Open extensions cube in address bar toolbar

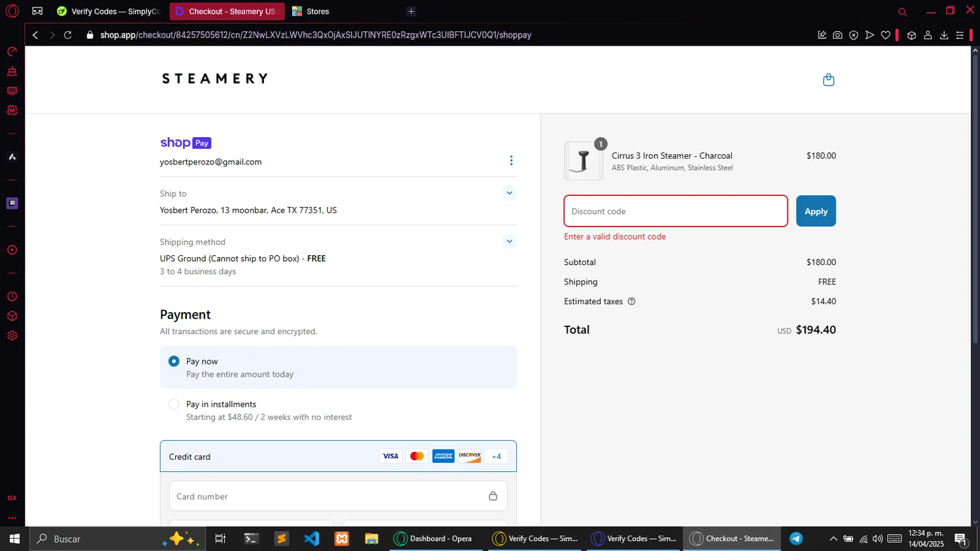911,35
